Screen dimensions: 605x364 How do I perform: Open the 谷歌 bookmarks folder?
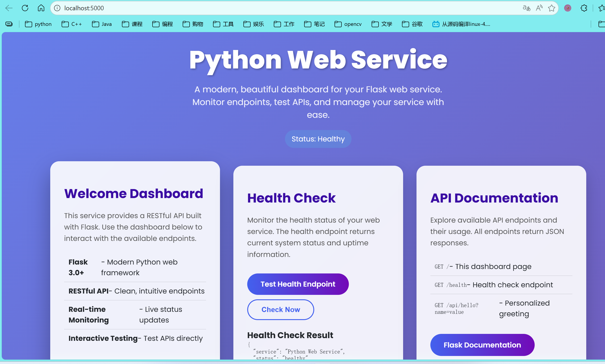[x=412, y=24]
